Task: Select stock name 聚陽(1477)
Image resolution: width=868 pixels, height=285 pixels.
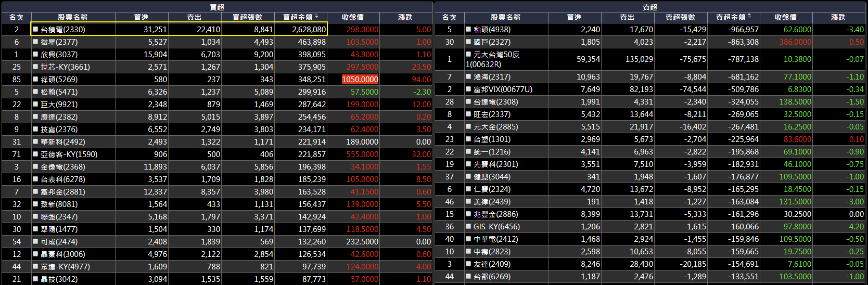Action: pyautogui.click(x=59, y=229)
